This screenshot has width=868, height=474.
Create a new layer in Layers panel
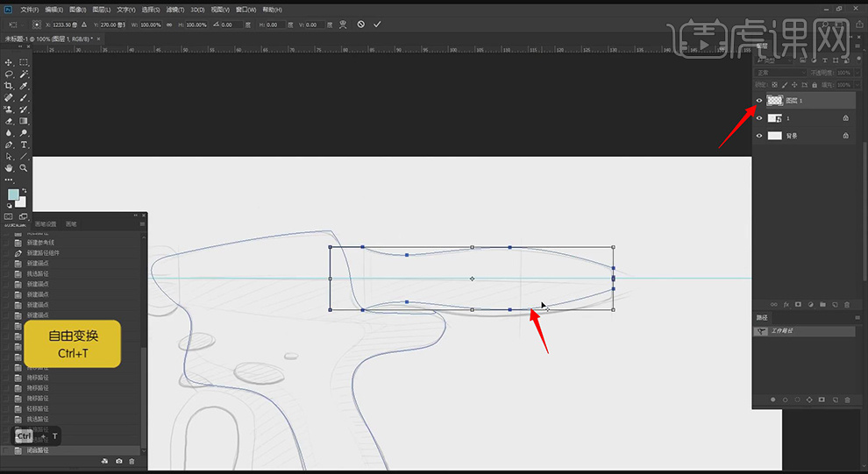(x=835, y=305)
